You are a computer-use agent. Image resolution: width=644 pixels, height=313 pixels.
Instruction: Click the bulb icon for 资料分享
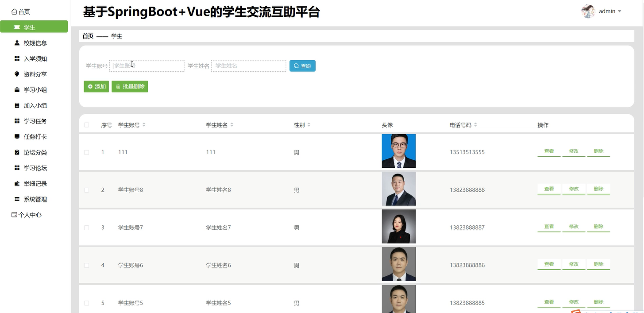tap(17, 74)
